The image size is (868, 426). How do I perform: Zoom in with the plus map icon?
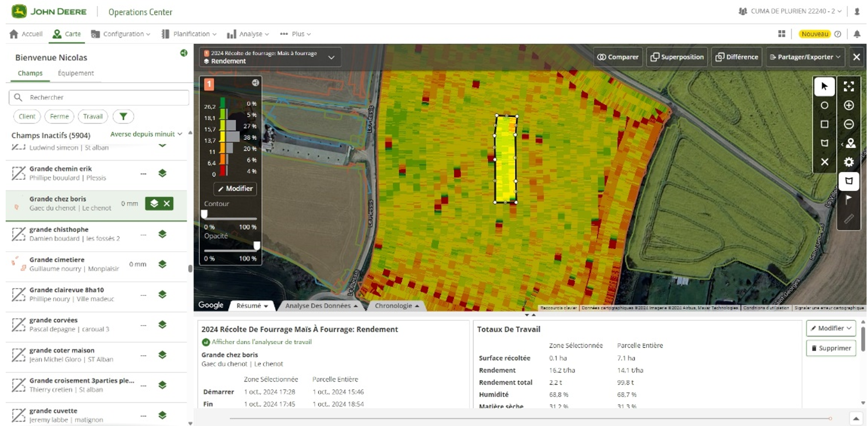849,106
